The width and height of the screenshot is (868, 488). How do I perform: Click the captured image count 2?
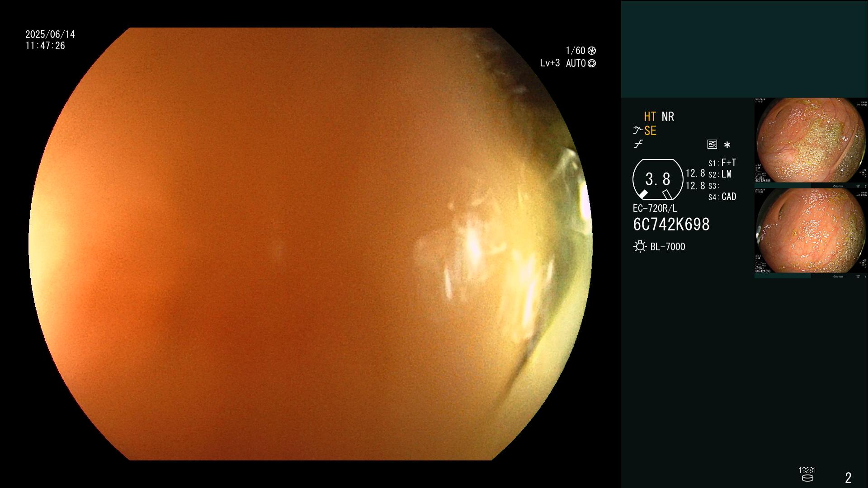848,478
